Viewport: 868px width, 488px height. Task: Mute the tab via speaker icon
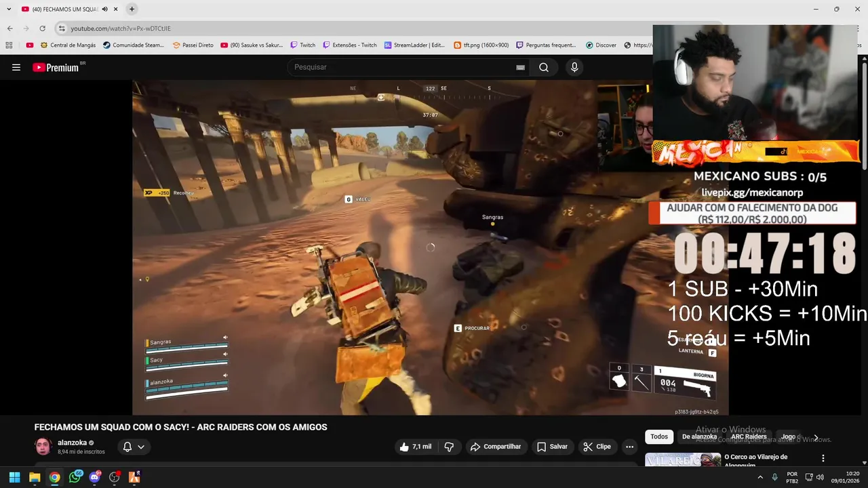104,9
